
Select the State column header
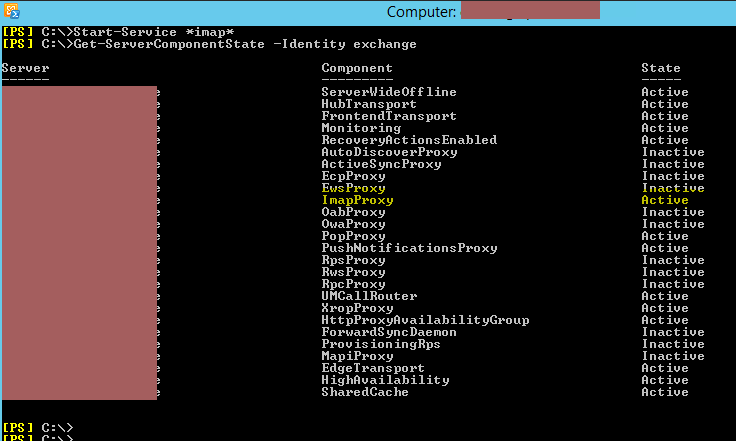(661, 68)
